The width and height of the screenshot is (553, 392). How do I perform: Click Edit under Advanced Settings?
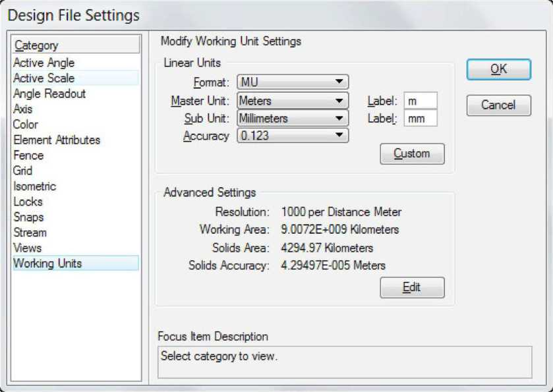pyautogui.click(x=412, y=287)
